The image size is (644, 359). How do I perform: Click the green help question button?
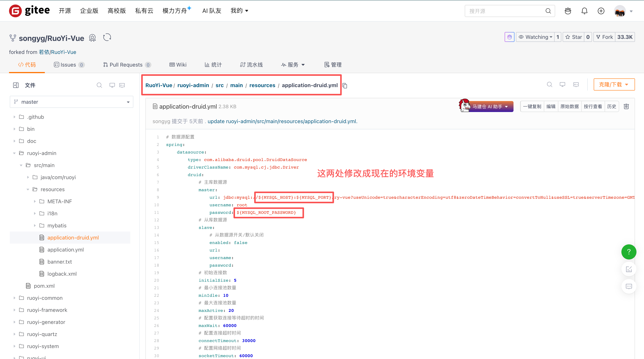point(629,252)
